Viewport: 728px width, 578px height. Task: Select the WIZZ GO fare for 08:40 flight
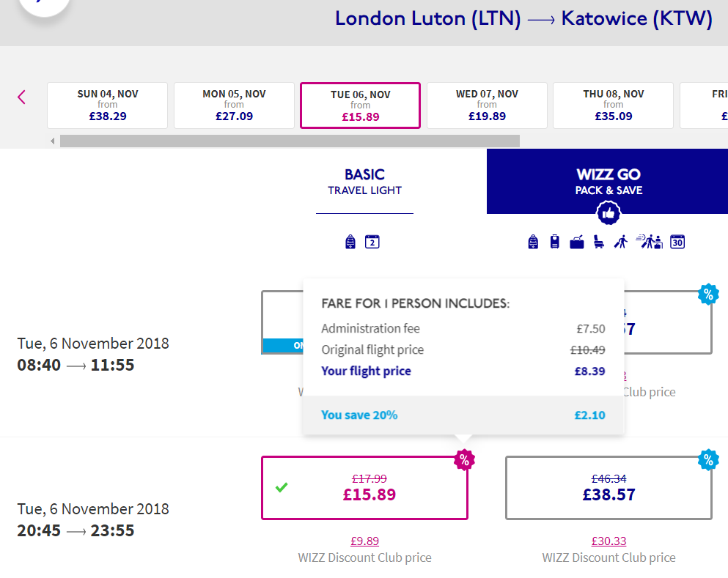point(669,322)
